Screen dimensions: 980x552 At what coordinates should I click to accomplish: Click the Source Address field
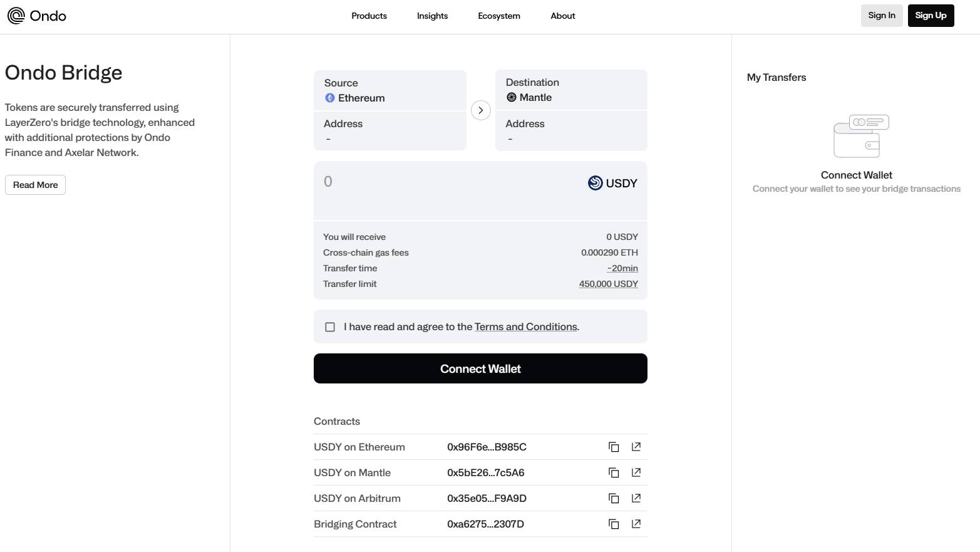point(390,131)
